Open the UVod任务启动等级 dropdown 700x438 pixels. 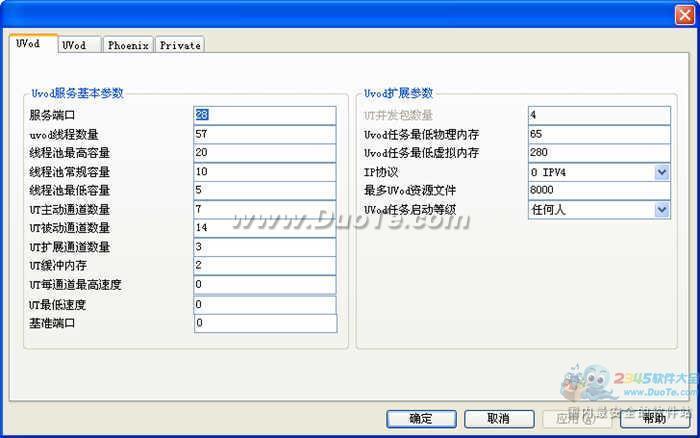tap(661, 209)
